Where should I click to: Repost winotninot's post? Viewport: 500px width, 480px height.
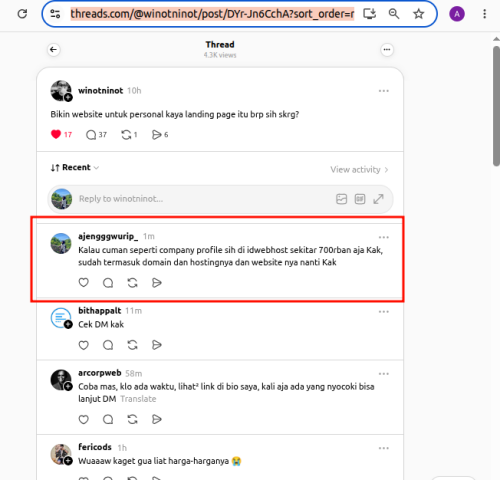point(129,135)
